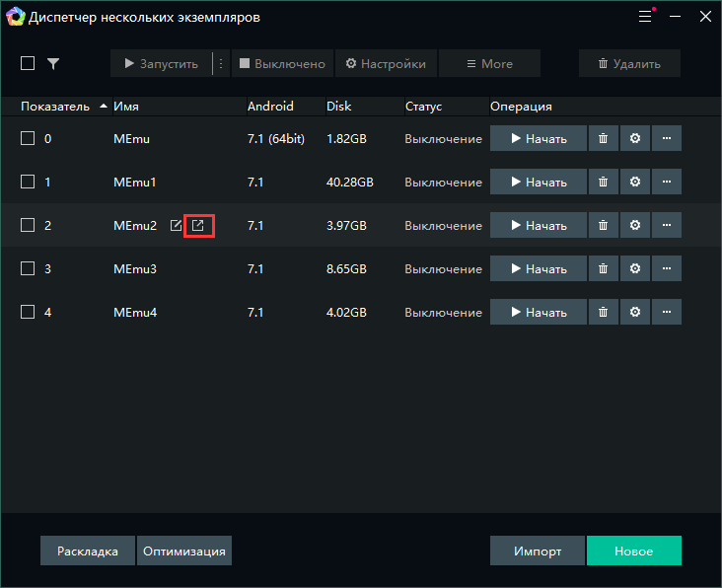Start MEmu1 with Начать button
This screenshot has height=588, width=722.
tap(539, 183)
